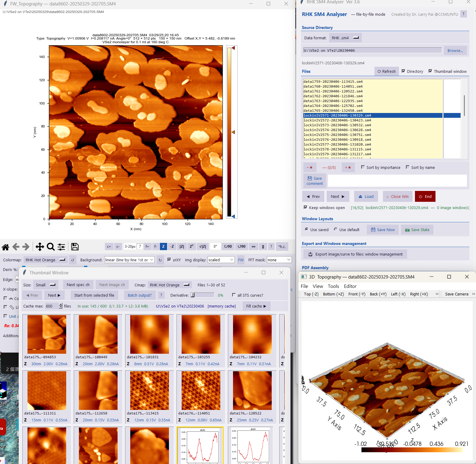The image size is (476, 464).
Task: Enable Sort by importance checkbox
Action: pyautogui.click(x=363, y=167)
